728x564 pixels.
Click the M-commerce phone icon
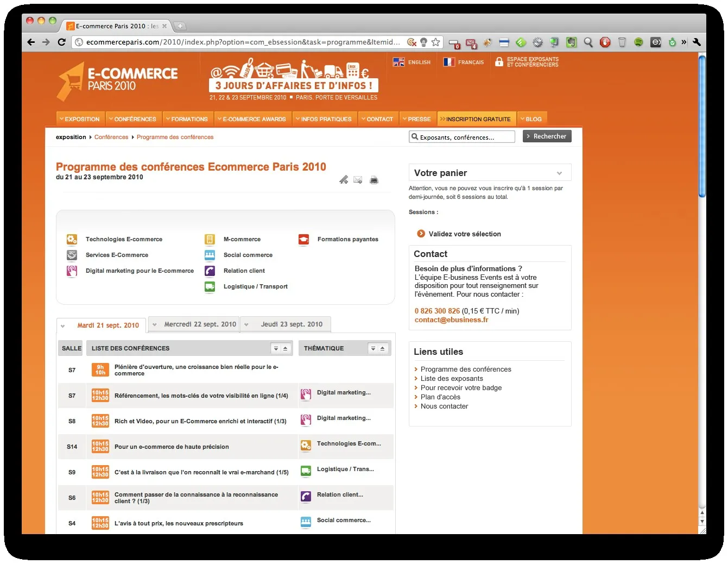210,239
